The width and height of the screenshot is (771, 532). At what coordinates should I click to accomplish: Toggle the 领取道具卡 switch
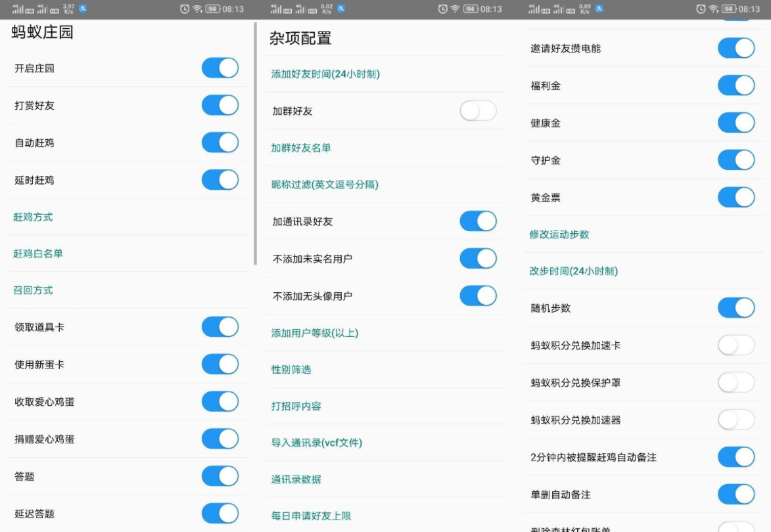(x=220, y=327)
